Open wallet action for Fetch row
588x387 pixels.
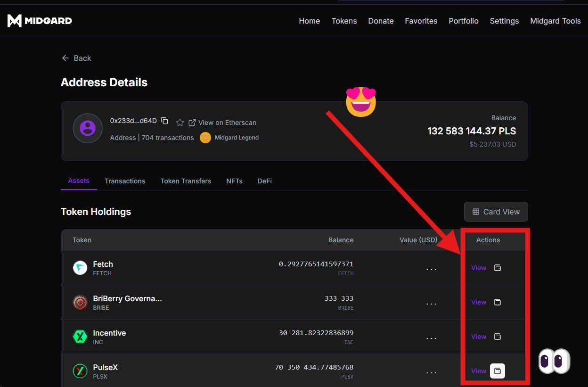pyautogui.click(x=498, y=268)
